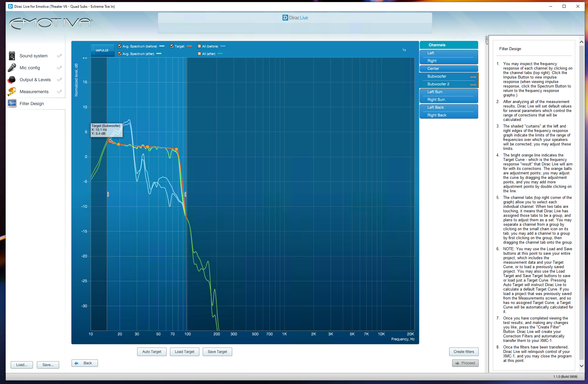The image size is (588, 384).
Task: Click the Mic config microphone icon
Action: coord(12,68)
